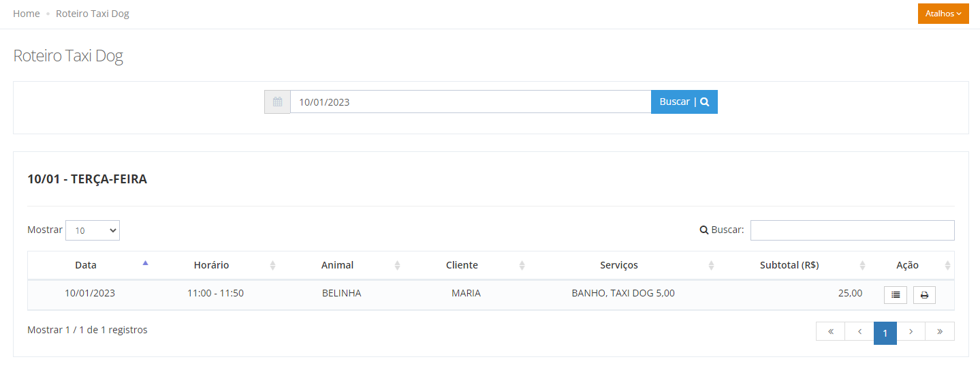Click the Roteiro Taxi Dog breadcrumb
The height and width of the screenshot is (368, 980).
pos(93,14)
